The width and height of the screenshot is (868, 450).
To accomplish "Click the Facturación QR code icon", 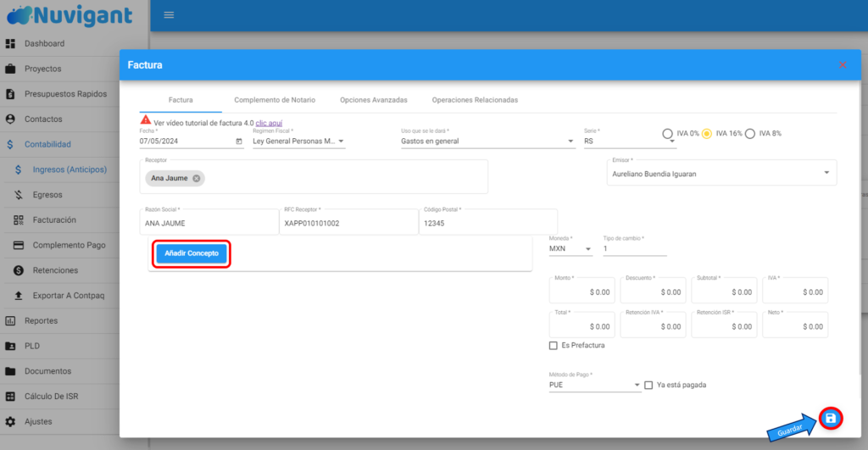I will pyautogui.click(x=19, y=220).
